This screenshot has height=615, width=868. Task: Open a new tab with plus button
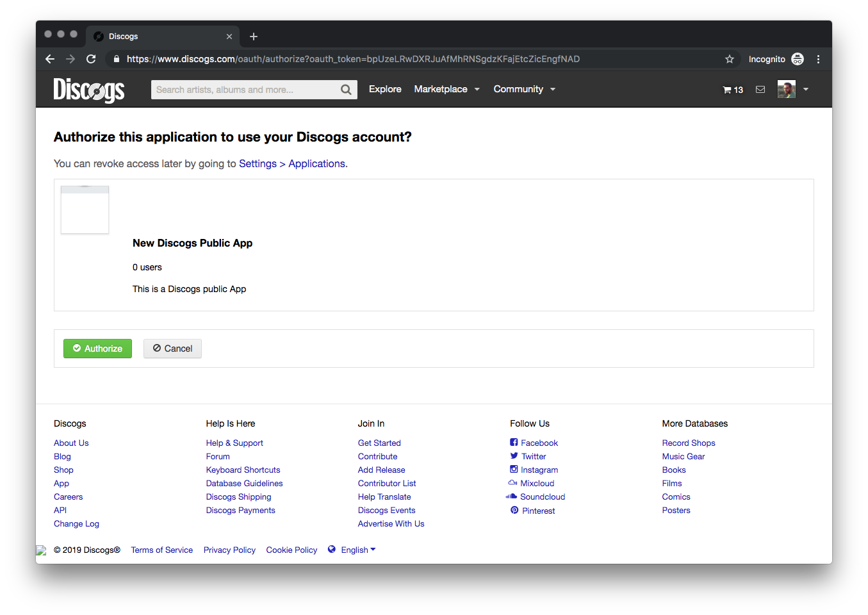click(x=254, y=37)
